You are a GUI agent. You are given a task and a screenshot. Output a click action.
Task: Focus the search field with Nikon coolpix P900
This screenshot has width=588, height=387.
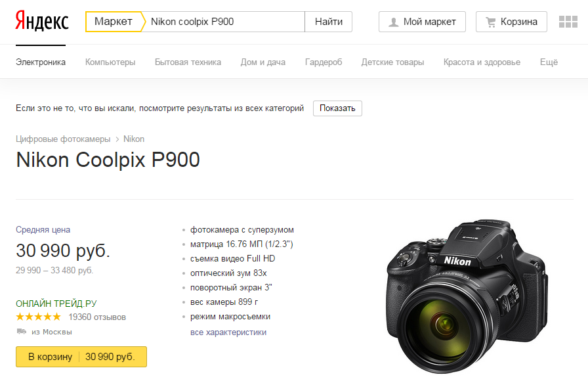224,22
